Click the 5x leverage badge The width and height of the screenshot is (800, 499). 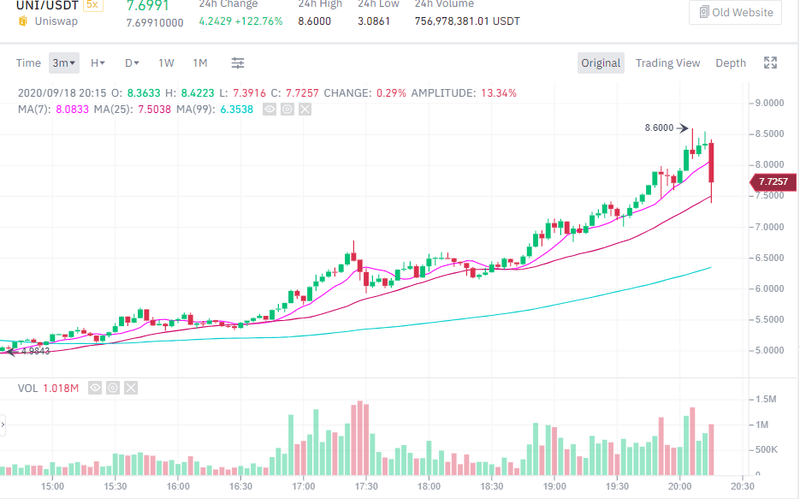pyautogui.click(x=92, y=5)
